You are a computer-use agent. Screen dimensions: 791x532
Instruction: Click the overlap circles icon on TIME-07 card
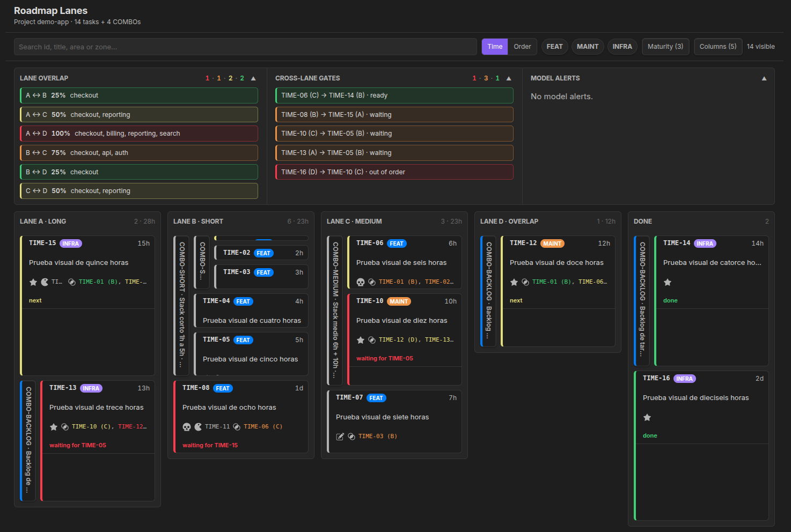pos(351,437)
